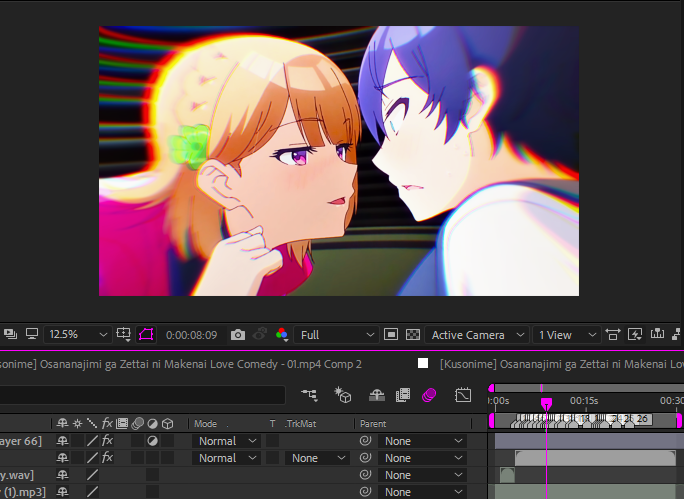Click the timeline layer search field
The height and width of the screenshot is (499, 684).
[142, 395]
